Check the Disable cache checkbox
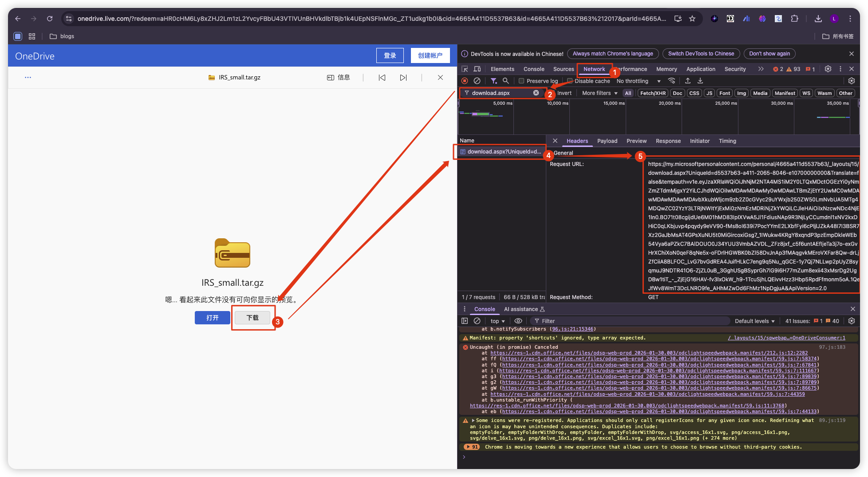The width and height of the screenshot is (868, 477). 570,81
